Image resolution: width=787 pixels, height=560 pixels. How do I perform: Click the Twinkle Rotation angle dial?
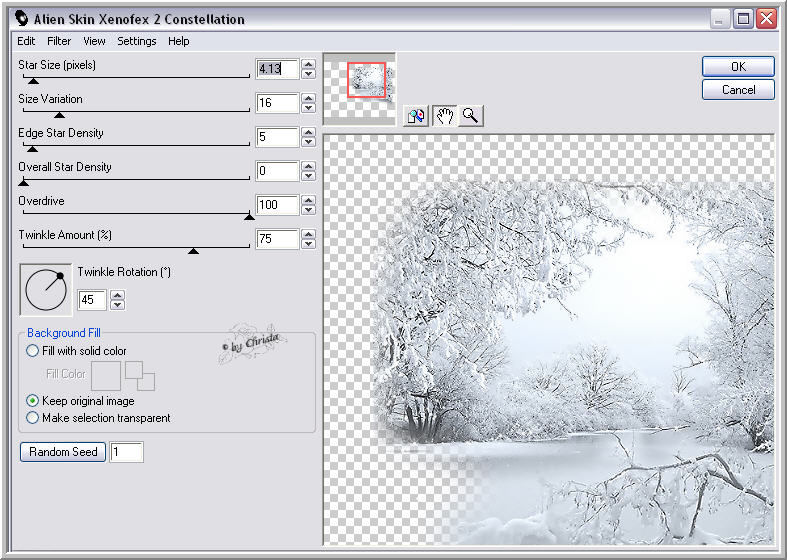(46, 290)
